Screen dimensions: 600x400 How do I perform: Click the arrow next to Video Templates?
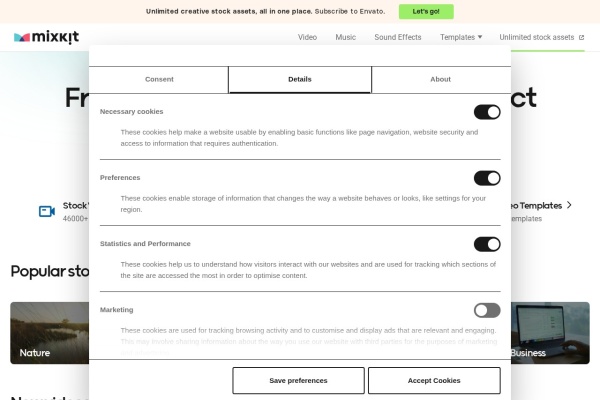[569, 205]
